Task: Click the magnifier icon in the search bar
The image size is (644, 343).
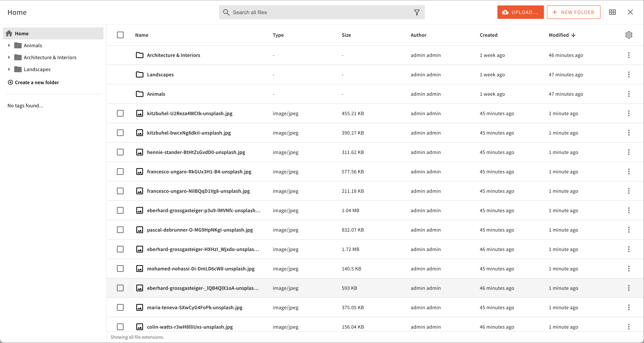Action: (226, 12)
